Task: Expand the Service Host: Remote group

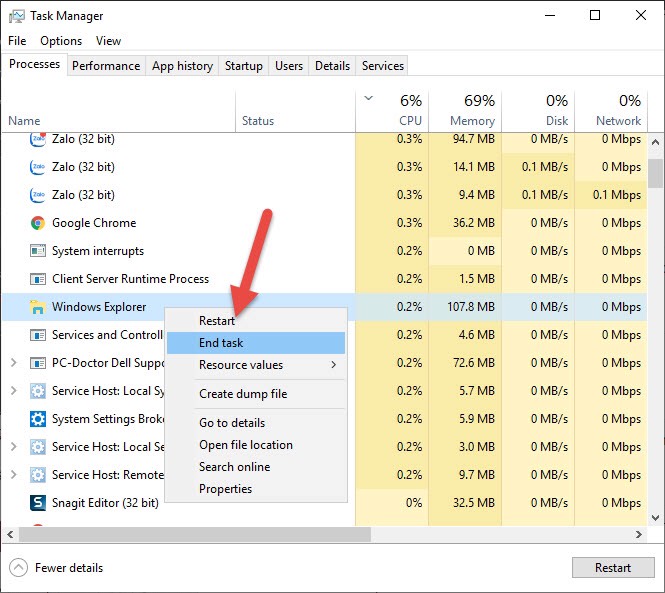Action: click(x=13, y=475)
